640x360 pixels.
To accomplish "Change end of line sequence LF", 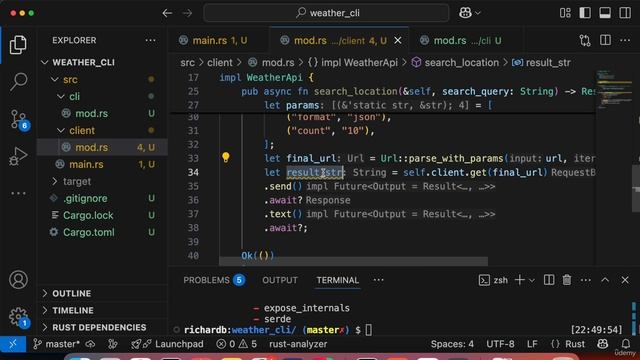I will coord(532,344).
